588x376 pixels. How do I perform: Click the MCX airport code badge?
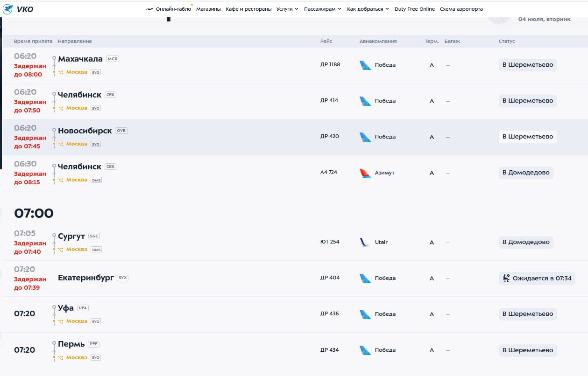(x=113, y=59)
